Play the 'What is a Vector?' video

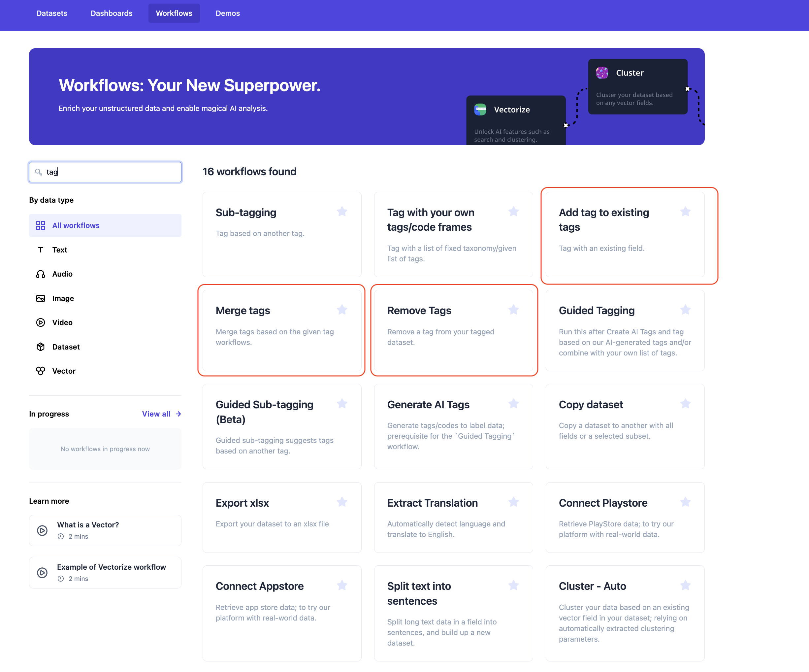pyautogui.click(x=42, y=530)
